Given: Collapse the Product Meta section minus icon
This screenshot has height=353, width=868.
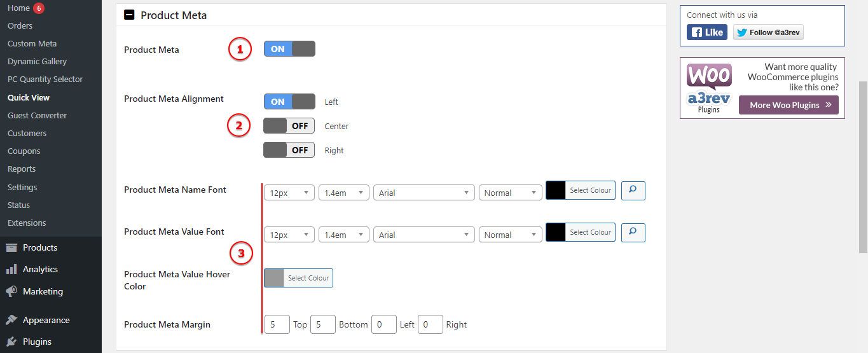Looking at the screenshot, I should pyautogui.click(x=129, y=15).
